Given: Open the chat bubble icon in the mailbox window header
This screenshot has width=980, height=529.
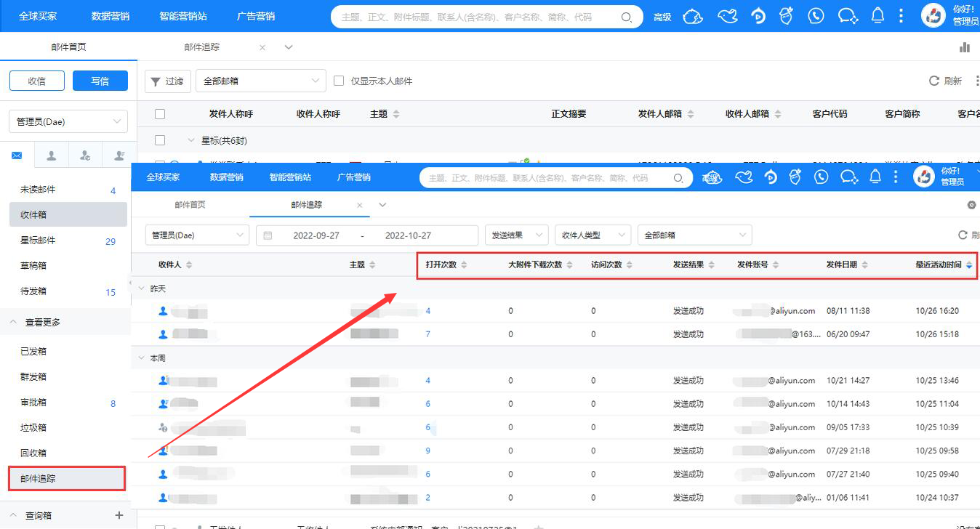Looking at the screenshot, I should pos(847,16).
